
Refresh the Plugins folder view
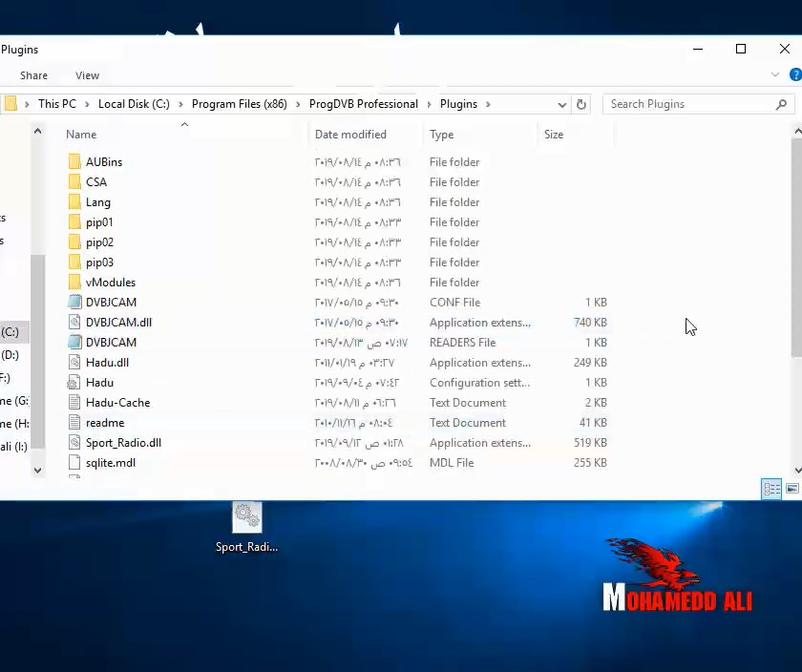581,104
